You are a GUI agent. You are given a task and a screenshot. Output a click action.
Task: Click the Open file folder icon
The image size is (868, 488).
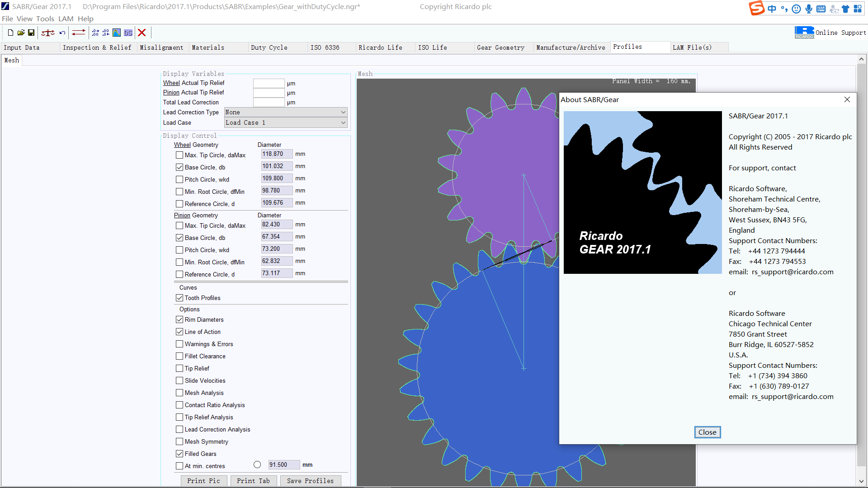point(21,33)
